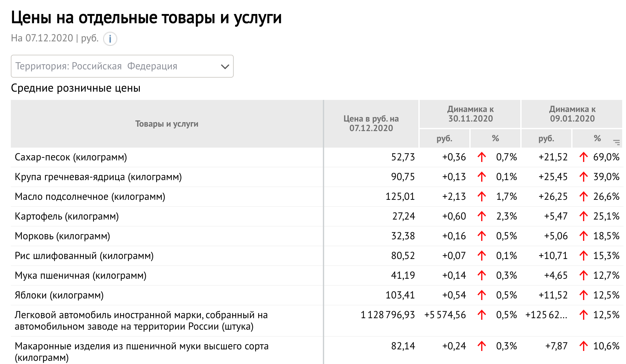Click the Динамика к 09.01.2020 header
The height and width of the screenshot is (364, 626).
(572, 114)
